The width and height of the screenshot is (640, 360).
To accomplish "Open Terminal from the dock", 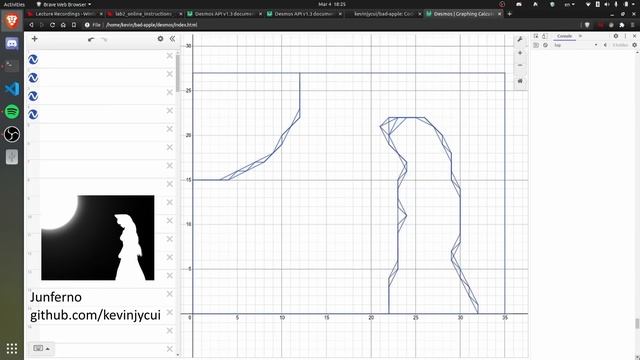I will click(x=12, y=66).
